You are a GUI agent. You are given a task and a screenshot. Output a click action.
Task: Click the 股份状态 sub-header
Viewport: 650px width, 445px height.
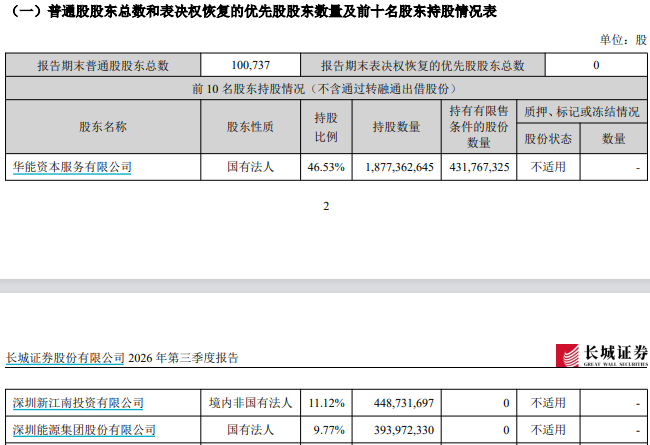548,139
